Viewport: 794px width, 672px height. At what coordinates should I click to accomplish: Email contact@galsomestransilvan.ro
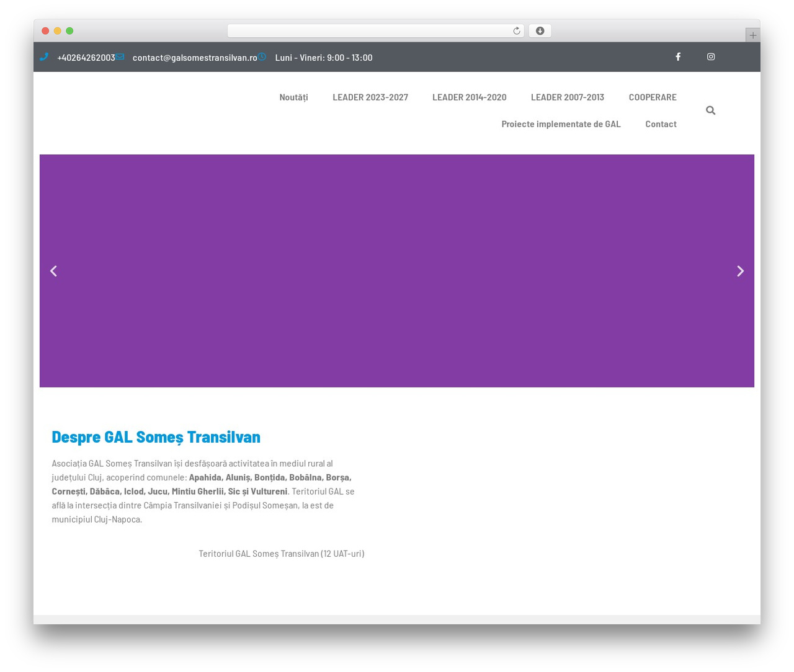(x=195, y=58)
